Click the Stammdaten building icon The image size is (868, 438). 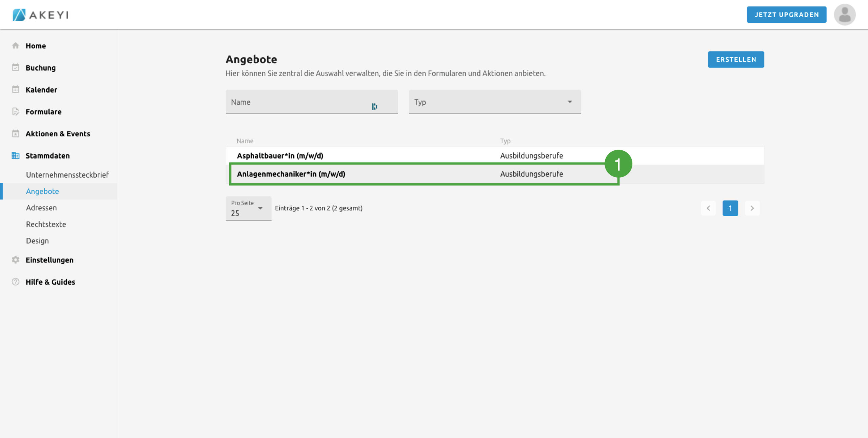click(15, 155)
